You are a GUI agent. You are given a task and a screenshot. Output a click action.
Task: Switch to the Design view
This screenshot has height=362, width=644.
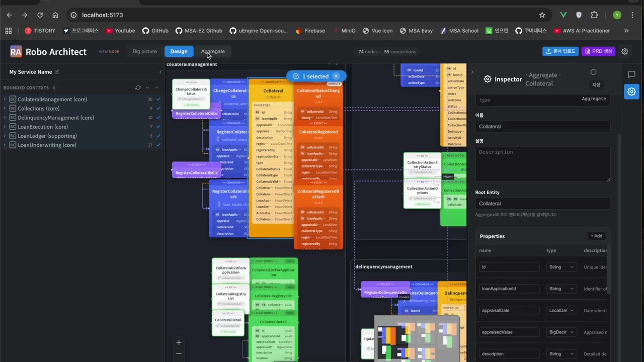[179, 51]
